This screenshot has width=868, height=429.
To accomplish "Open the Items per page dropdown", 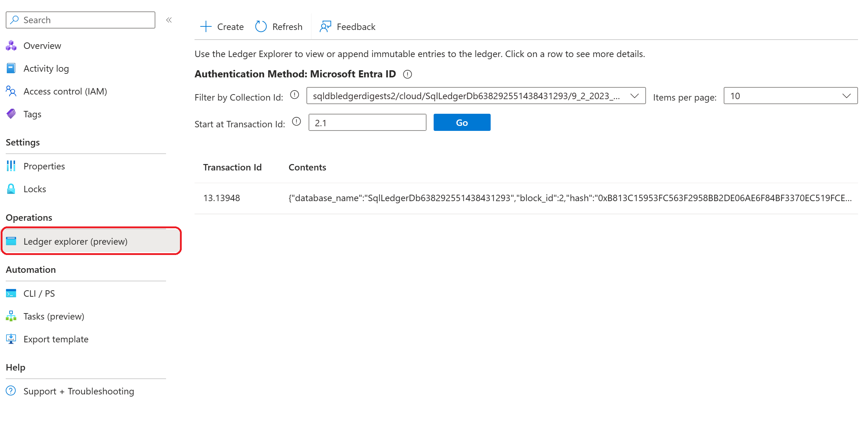I will pyautogui.click(x=790, y=96).
